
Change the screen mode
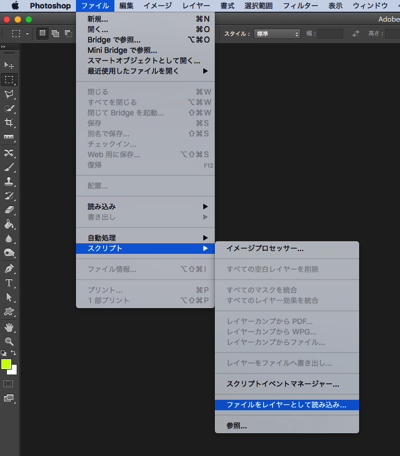coord(9,398)
